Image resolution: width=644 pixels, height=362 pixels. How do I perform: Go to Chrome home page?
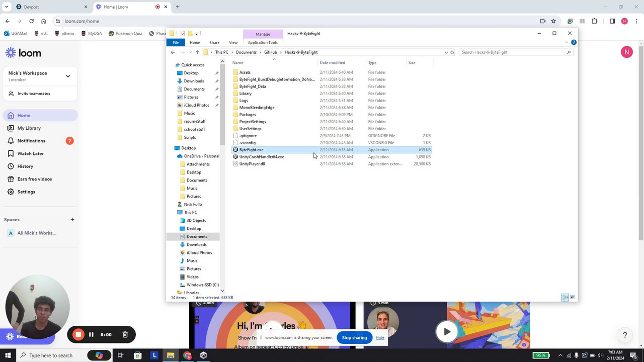click(44, 21)
